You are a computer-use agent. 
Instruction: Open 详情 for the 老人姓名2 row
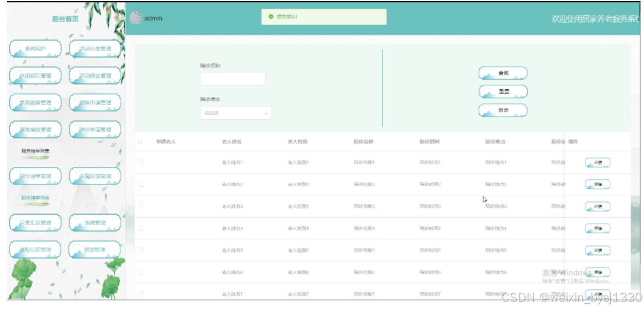coord(597,184)
